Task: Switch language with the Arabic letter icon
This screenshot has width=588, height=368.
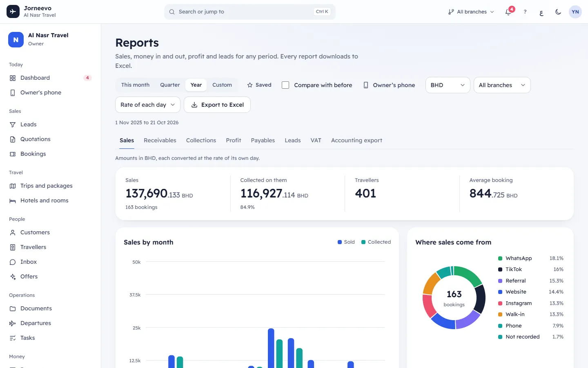Action: 541,12
